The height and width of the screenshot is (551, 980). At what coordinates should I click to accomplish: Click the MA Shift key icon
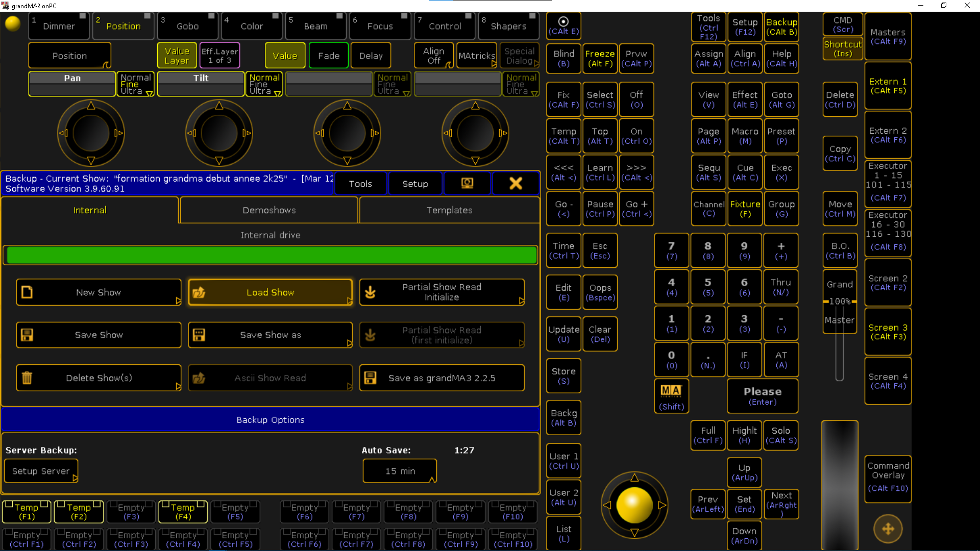pos(671,396)
